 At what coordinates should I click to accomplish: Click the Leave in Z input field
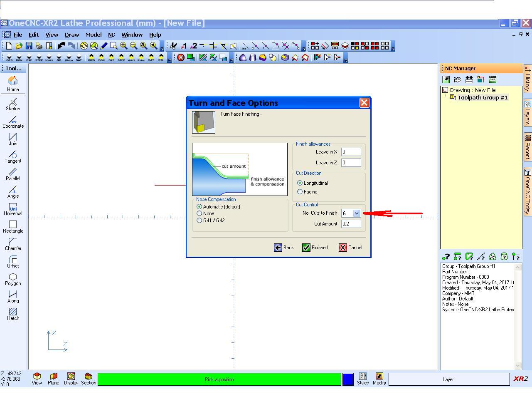click(x=351, y=163)
